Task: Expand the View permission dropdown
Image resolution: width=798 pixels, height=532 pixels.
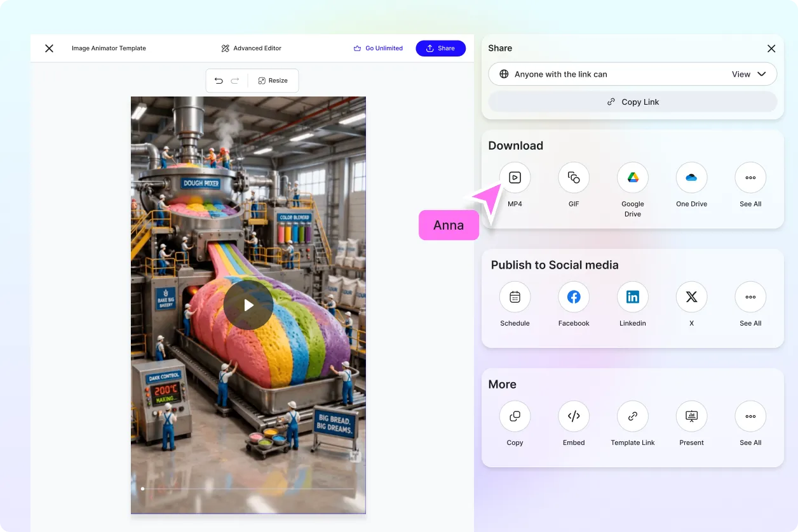Action: (x=749, y=74)
